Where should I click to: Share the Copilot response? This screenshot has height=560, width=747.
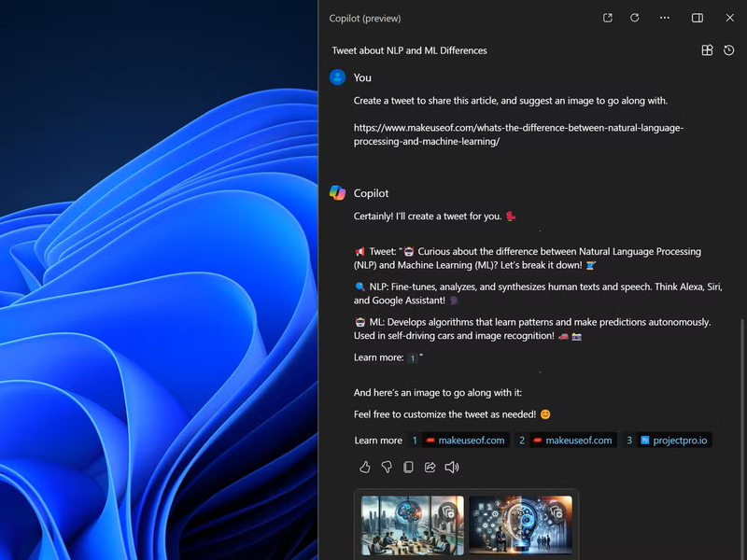pyautogui.click(x=430, y=467)
